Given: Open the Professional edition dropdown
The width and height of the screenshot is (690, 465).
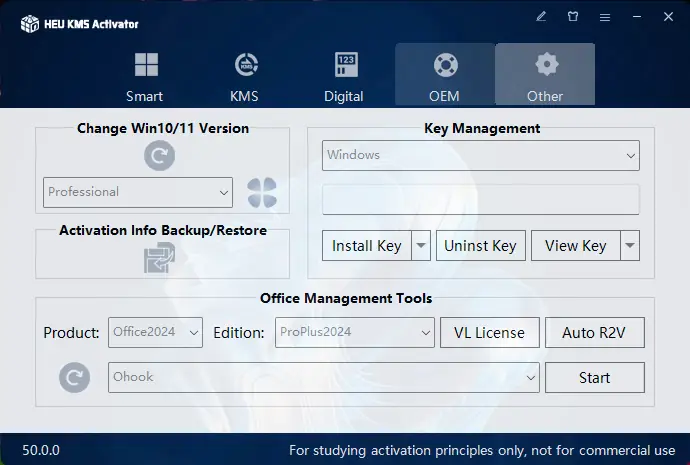Looking at the screenshot, I should tap(138, 192).
